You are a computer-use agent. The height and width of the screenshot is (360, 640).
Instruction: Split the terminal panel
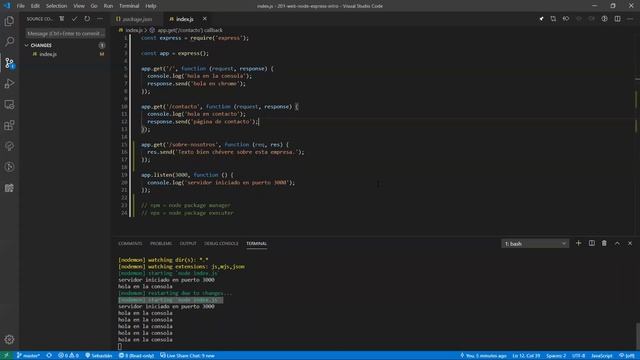tap(591, 243)
